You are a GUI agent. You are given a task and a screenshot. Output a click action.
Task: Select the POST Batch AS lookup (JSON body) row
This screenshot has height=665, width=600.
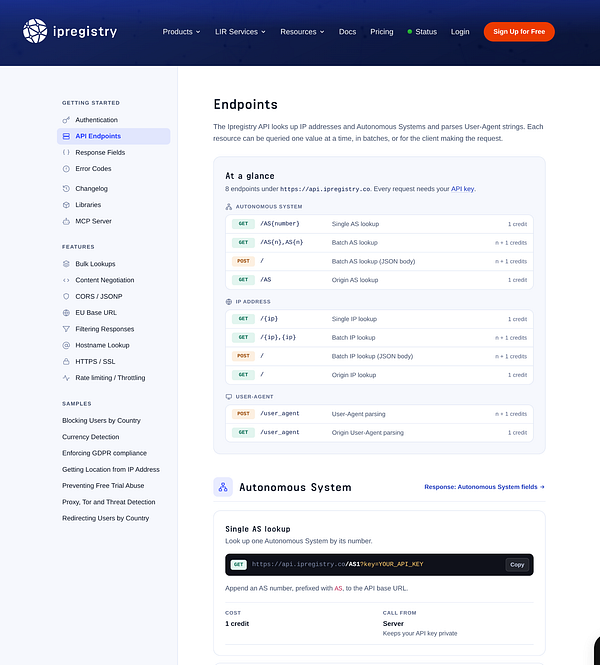click(x=379, y=261)
